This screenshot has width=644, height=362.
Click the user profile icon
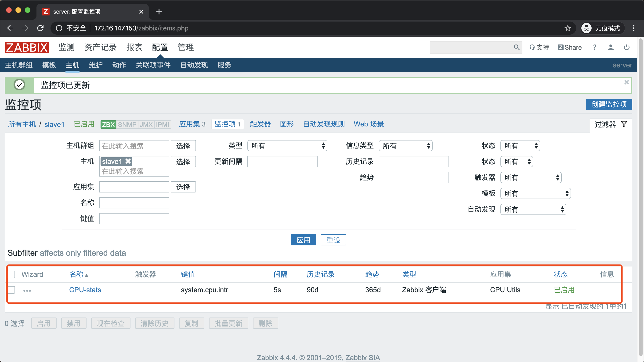(x=611, y=47)
